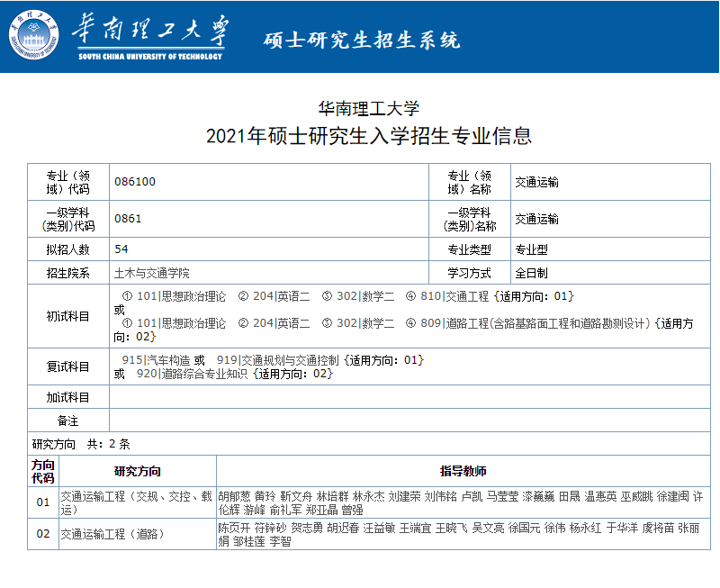
Task: Click the 一级学科(类别)名称 label
Action: 469,219
